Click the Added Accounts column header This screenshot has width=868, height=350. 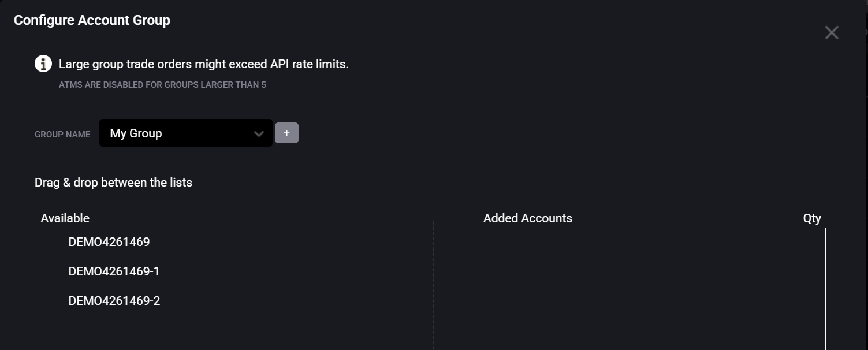[528, 218]
